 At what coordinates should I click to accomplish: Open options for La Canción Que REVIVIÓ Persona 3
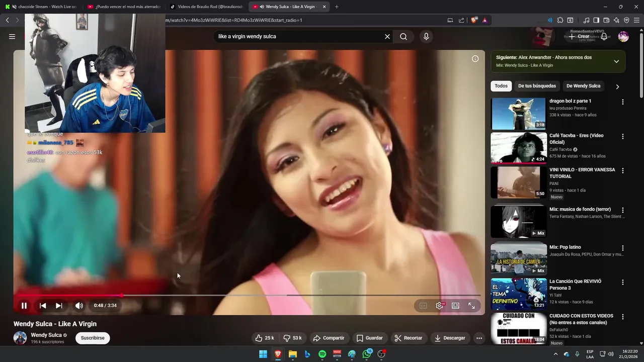(x=623, y=282)
